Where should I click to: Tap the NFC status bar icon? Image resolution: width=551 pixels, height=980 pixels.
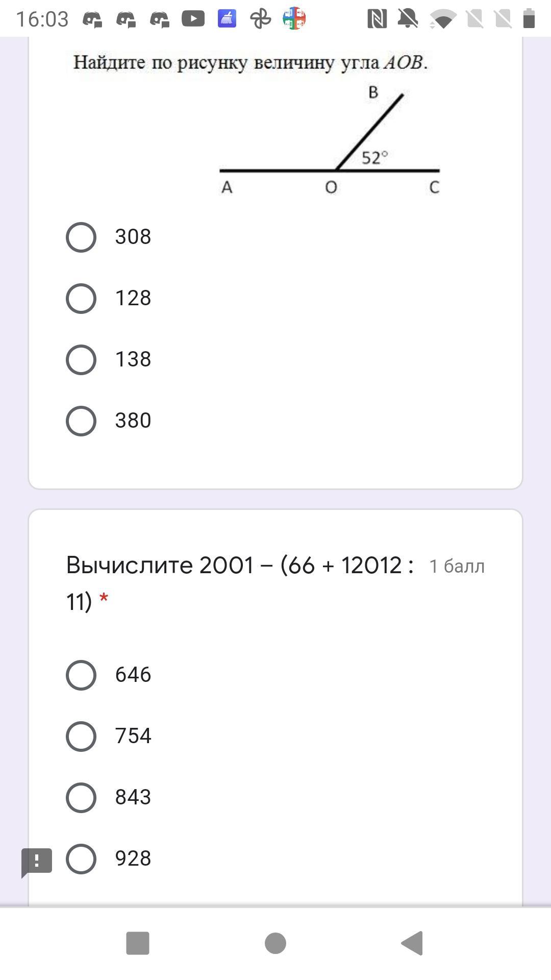377,19
